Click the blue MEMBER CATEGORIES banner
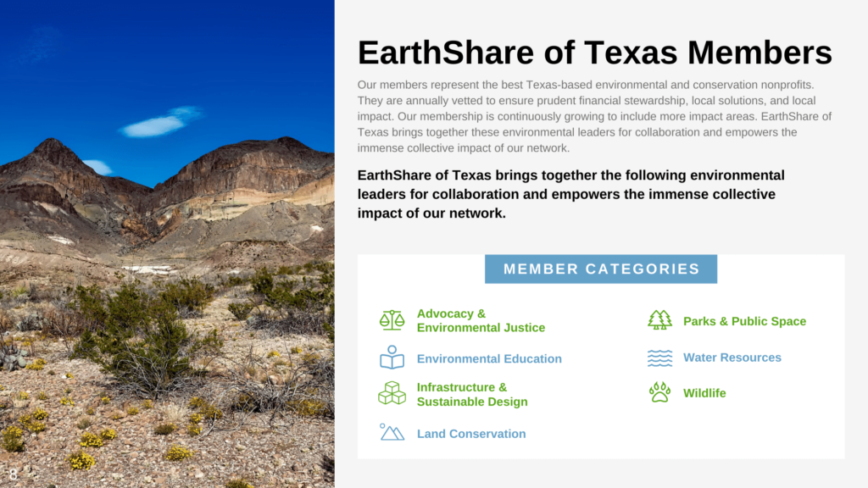 (x=600, y=269)
